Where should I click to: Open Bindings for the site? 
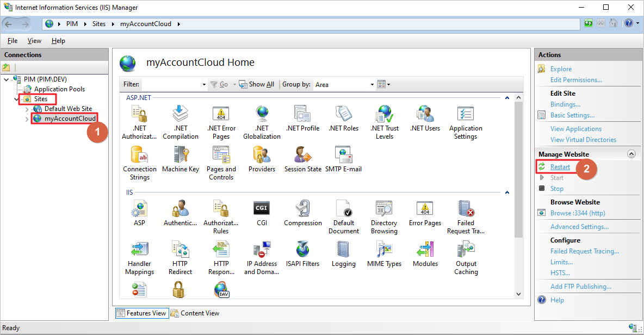tap(565, 104)
